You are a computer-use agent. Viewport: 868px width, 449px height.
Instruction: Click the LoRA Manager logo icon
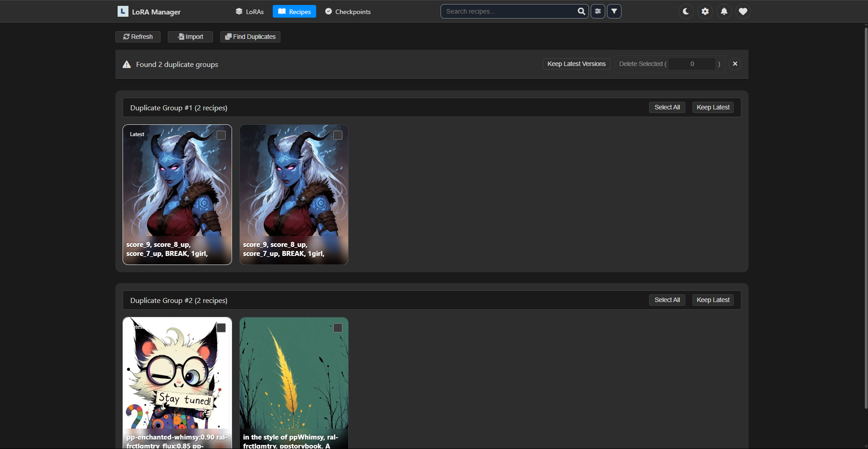click(x=123, y=11)
